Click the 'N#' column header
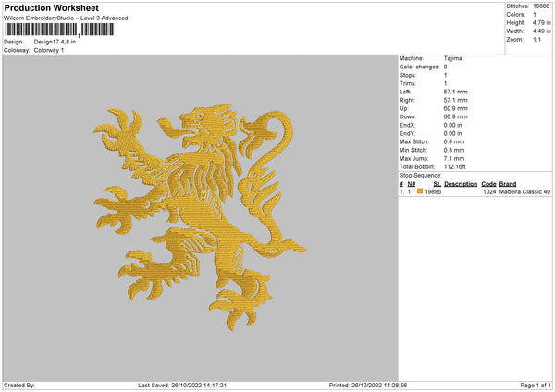This screenshot has width=555, height=392. coord(412,184)
